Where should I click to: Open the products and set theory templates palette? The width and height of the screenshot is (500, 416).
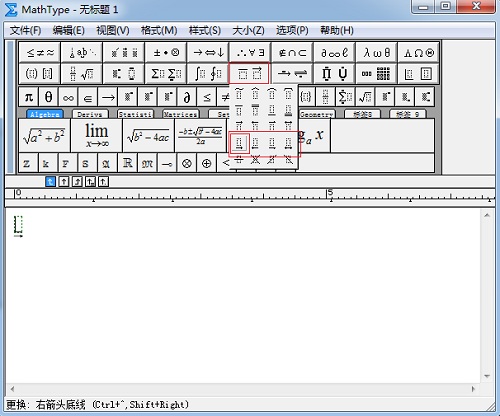tap(334, 73)
